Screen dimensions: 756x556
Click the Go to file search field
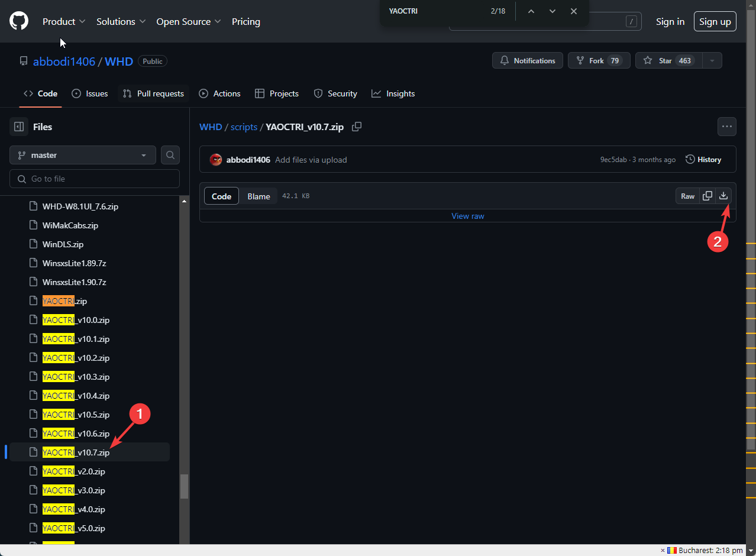[95, 179]
